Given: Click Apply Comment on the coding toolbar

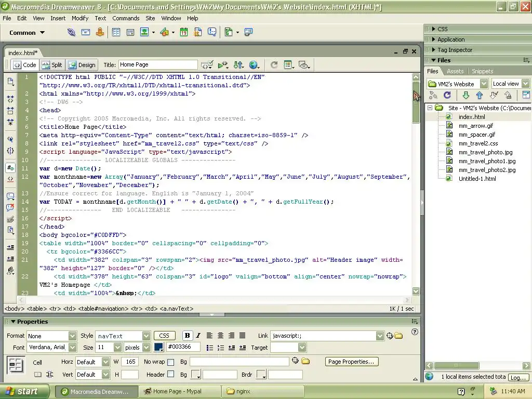Looking at the screenshot, I should (10, 196).
